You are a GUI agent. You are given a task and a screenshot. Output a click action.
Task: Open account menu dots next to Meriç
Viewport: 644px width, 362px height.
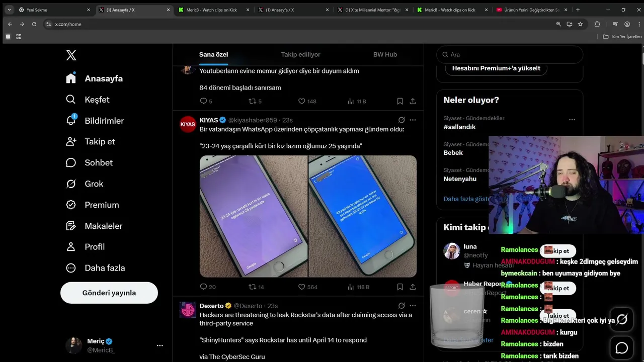point(159,345)
